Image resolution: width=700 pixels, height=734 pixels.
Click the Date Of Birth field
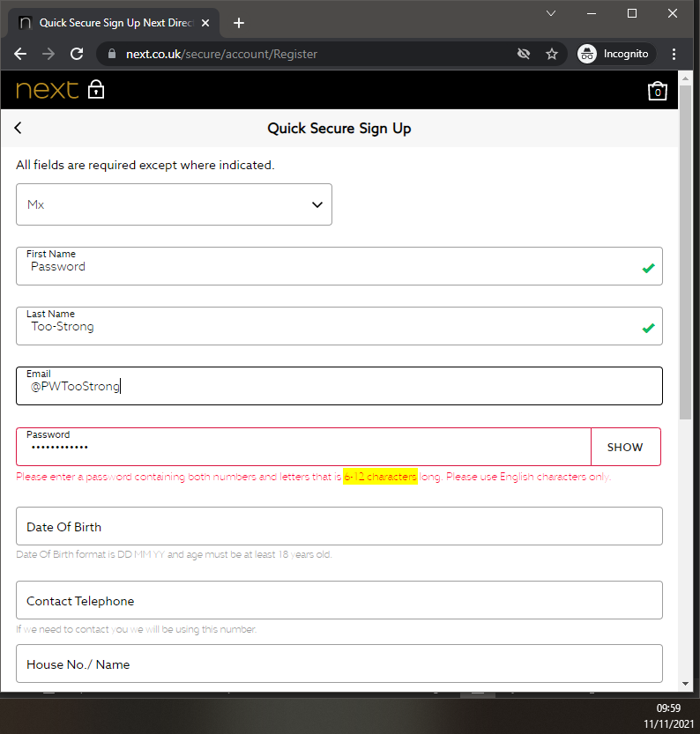(x=339, y=526)
